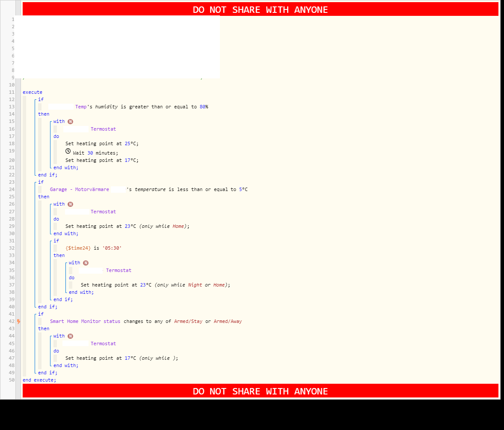Click the clock icon beside Wait 30 minutes
The image size is (504, 430).
coord(68,151)
